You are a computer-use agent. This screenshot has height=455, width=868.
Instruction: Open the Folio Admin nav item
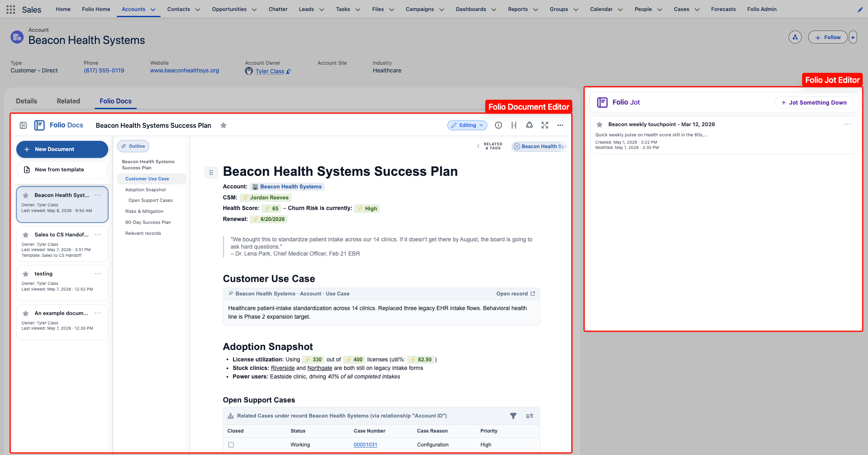click(762, 9)
